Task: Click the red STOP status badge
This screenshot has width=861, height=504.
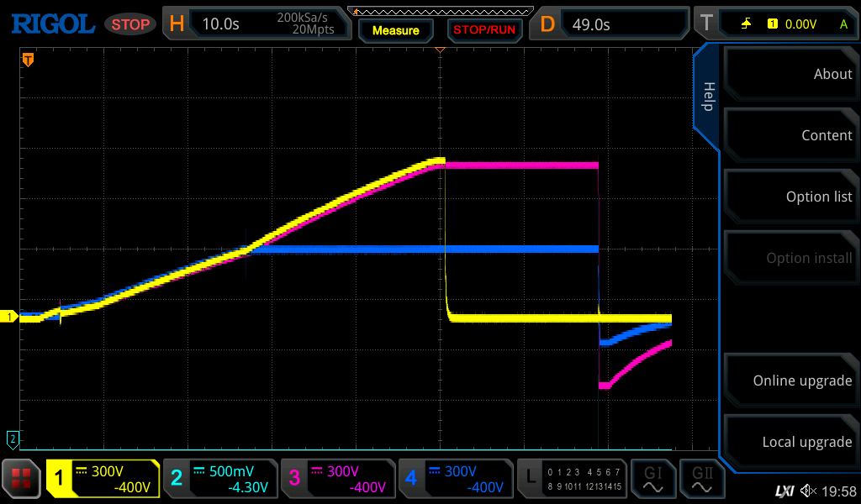Action: coord(130,24)
